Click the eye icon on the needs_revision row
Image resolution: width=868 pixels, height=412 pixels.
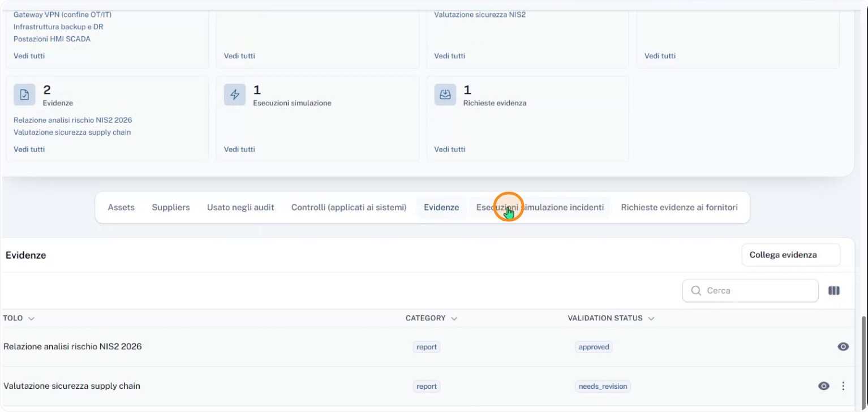824,386
